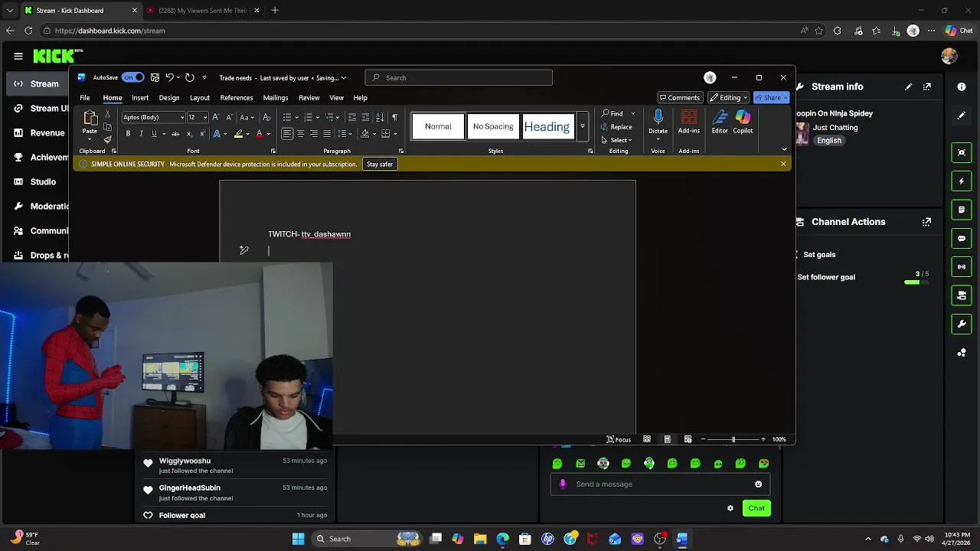Click the Save icon in Word title bar
This screenshot has height=551, width=980.
click(155, 77)
